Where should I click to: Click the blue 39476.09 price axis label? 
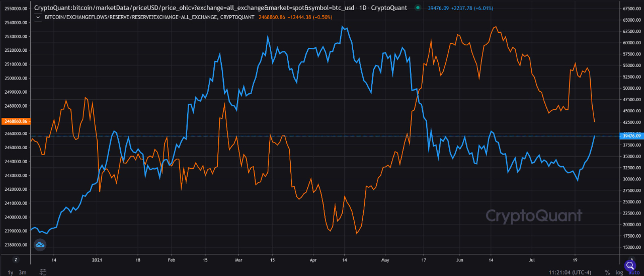[631, 136]
